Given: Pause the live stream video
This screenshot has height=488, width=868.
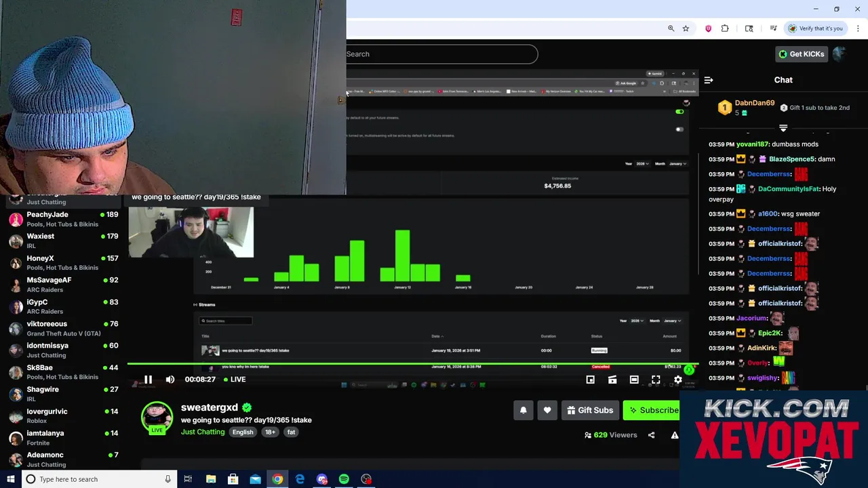Looking at the screenshot, I should [x=148, y=380].
